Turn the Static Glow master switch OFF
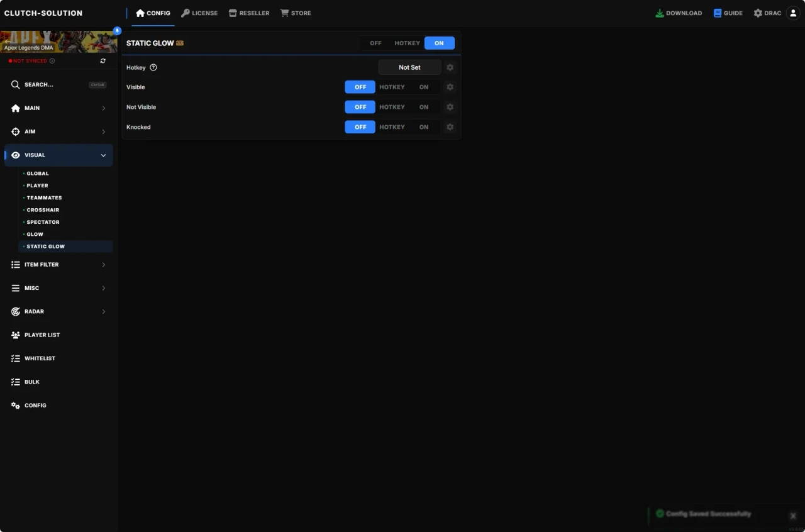 click(x=375, y=43)
